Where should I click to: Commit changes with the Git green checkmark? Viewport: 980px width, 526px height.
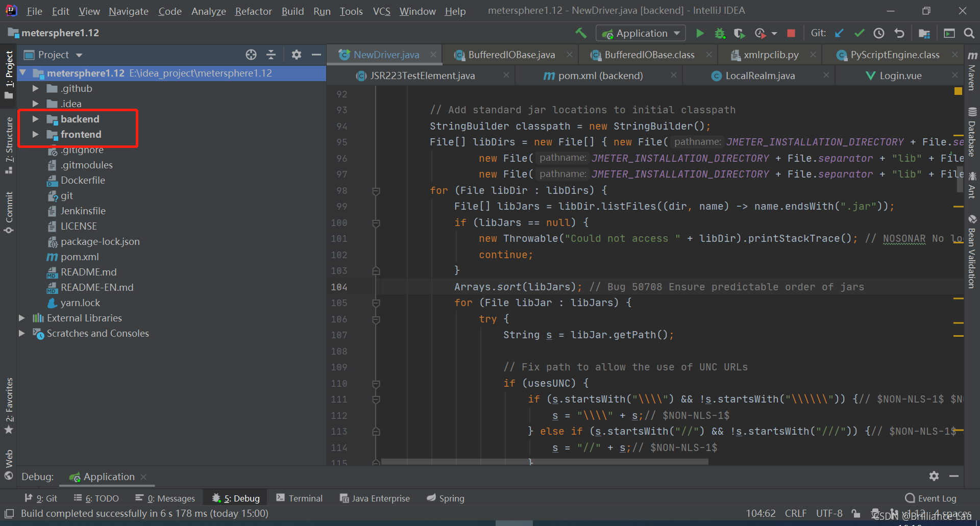tap(859, 33)
